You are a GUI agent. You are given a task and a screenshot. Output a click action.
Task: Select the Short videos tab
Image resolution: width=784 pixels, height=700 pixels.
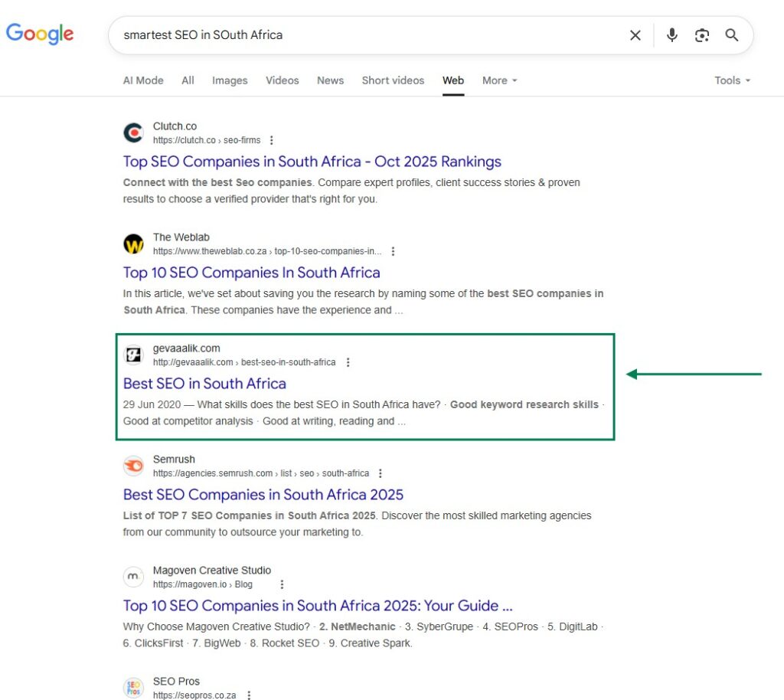pyautogui.click(x=393, y=80)
